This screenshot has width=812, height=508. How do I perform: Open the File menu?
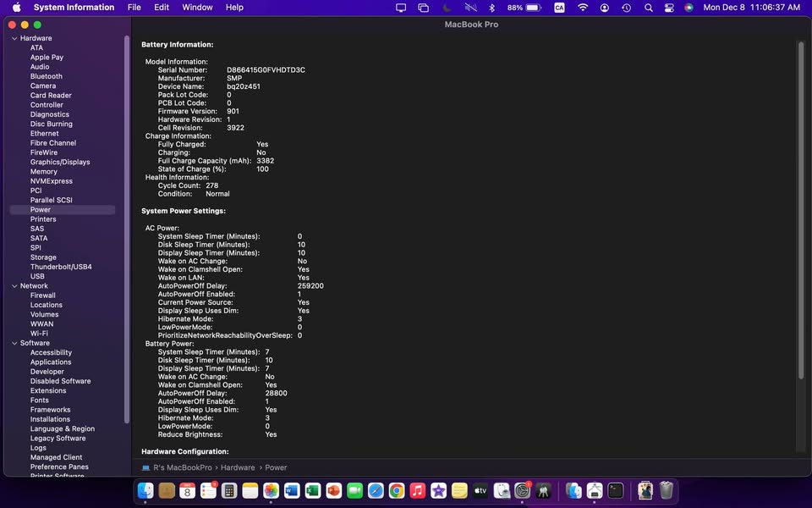coord(134,8)
